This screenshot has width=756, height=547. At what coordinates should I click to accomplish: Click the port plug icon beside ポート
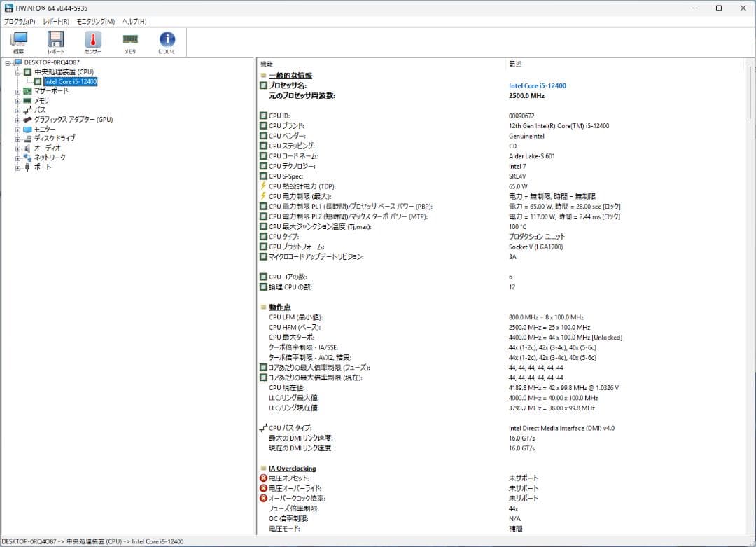click(x=27, y=167)
